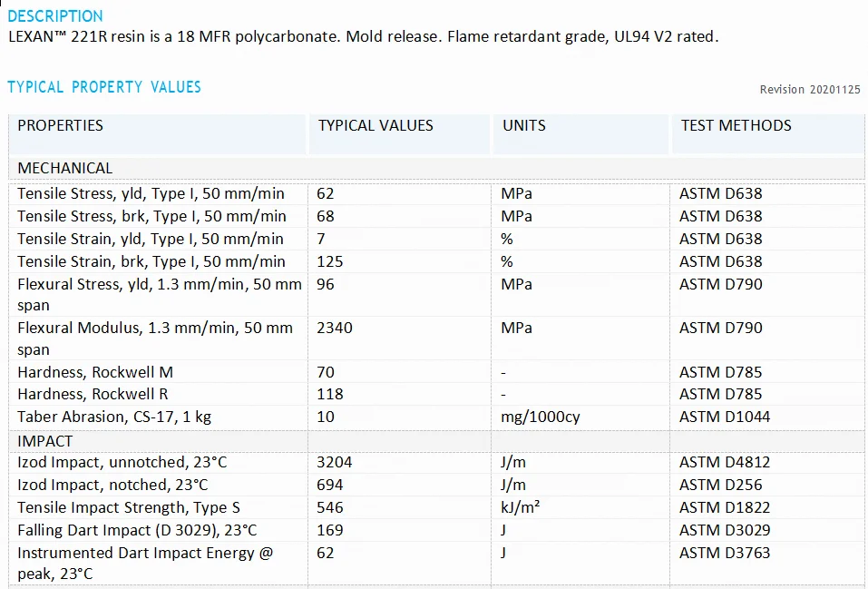The image size is (868, 589).
Task: Click the IMPACT section row
Action: tap(45, 440)
